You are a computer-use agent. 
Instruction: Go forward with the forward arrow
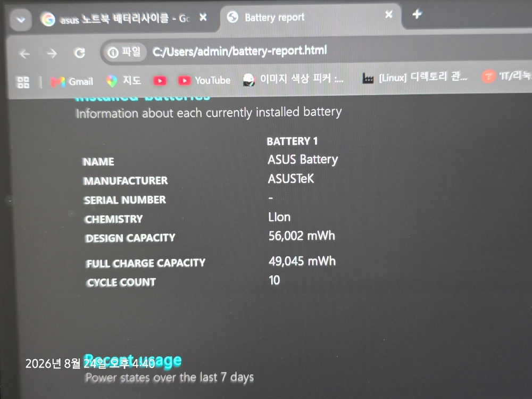[52, 53]
